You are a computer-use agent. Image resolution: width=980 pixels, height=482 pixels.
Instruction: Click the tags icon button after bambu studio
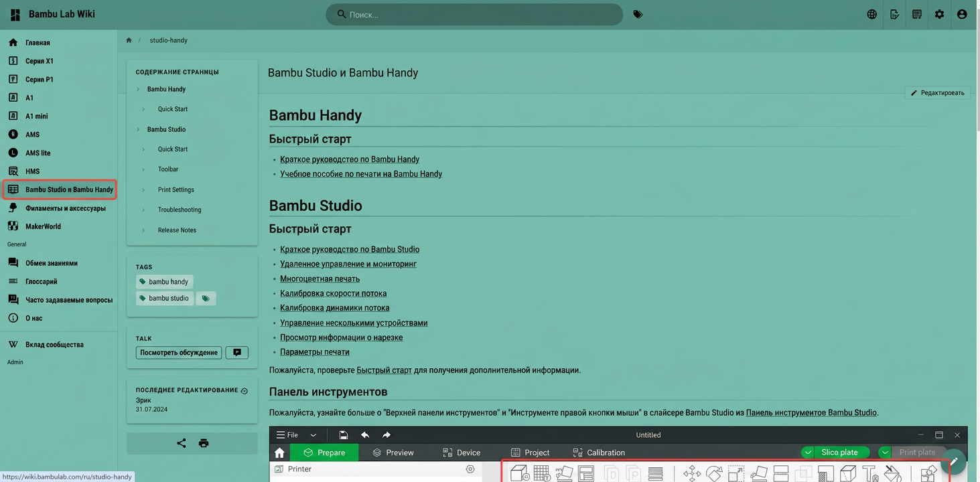pos(206,299)
